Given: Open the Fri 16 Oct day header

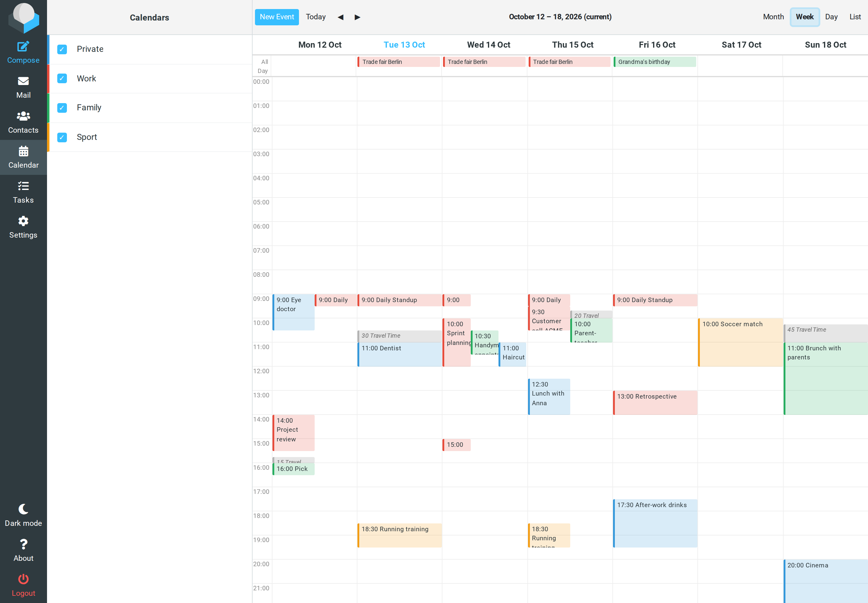Looking at the screenshot, I should coord(657,45).
